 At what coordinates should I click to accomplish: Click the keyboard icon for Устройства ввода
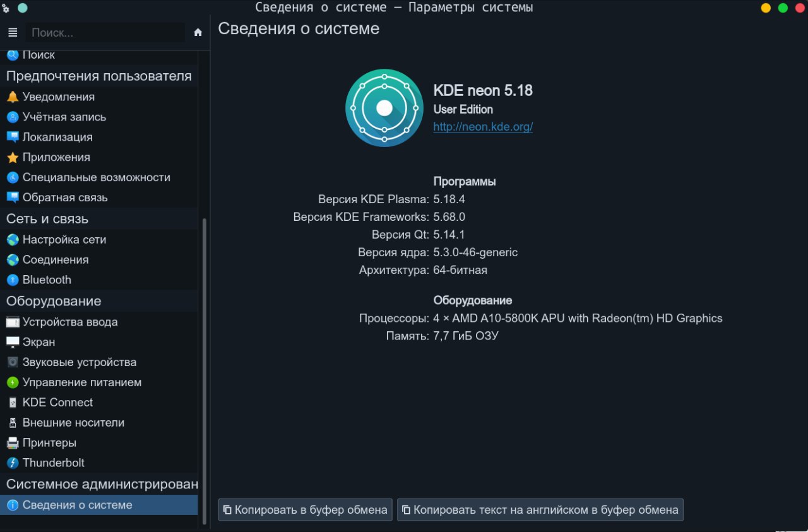13,322
